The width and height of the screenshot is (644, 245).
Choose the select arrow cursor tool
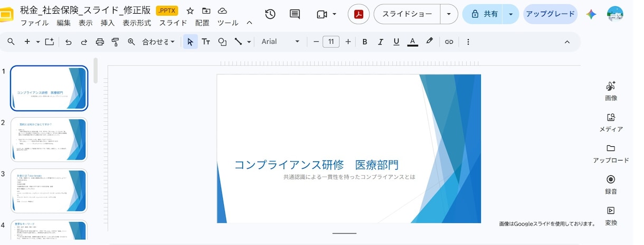click(x=190, y=42)
